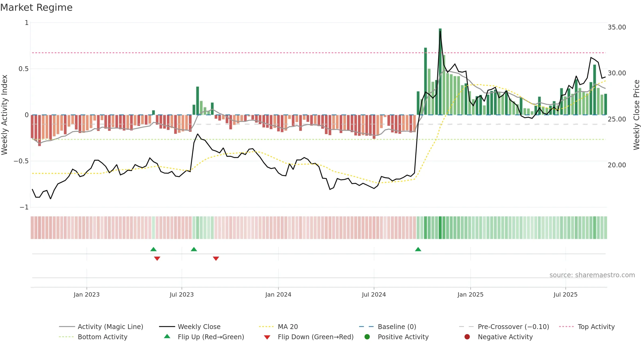Screen dimensions: 644x362
Task: Toggle the Baseline (0) legend entry
Action: (x=387, y=327)
